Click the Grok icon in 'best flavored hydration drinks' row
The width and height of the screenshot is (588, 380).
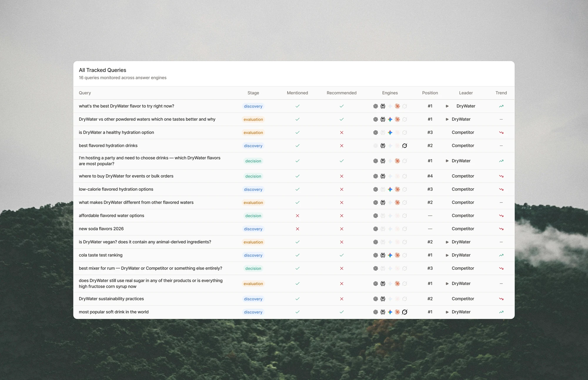tap(405, 146)
